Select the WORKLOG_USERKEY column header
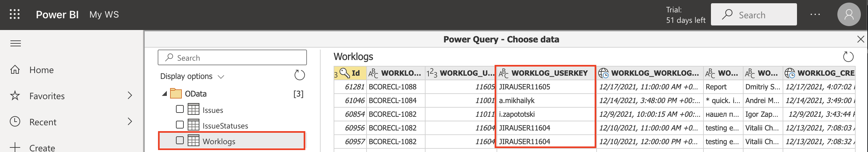The height and width of the screenshot is (152, 868). (546, 73)
